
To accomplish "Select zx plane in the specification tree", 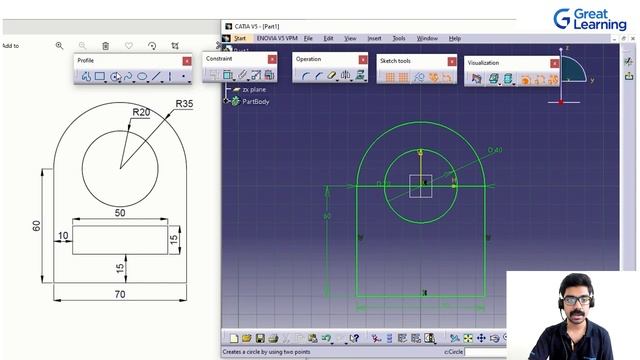I will click(x=254, y=89).
